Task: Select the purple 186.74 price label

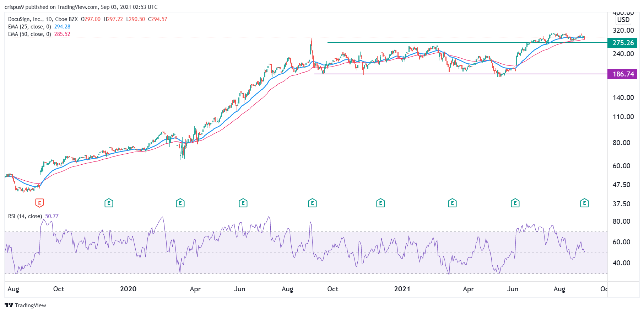Action: click(623, 74)
